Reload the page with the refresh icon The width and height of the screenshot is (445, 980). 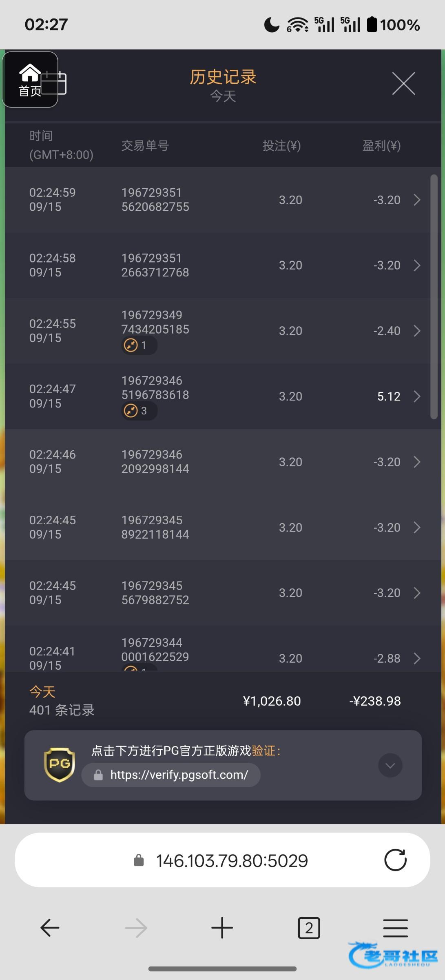coord(395,860)
